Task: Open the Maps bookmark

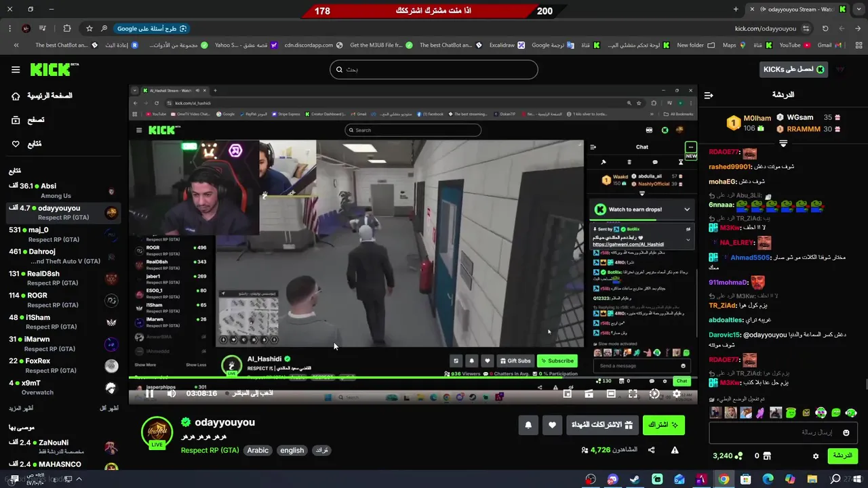Action: tap(735, 45)
